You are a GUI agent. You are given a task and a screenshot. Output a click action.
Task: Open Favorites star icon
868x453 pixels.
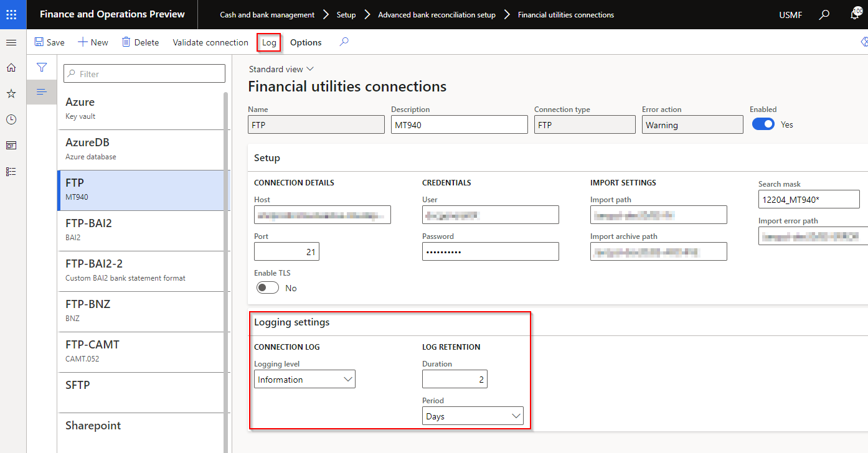tap(11, 93)
